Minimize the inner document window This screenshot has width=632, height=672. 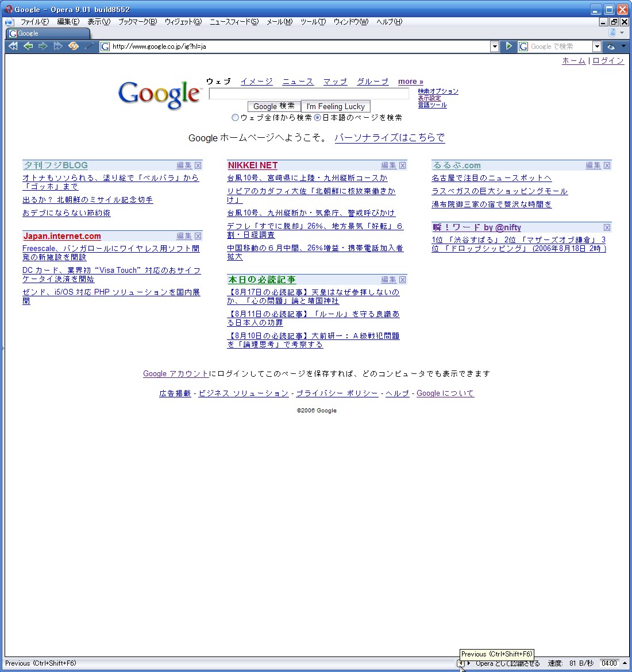pyautogui.click(x=604, y=22)
